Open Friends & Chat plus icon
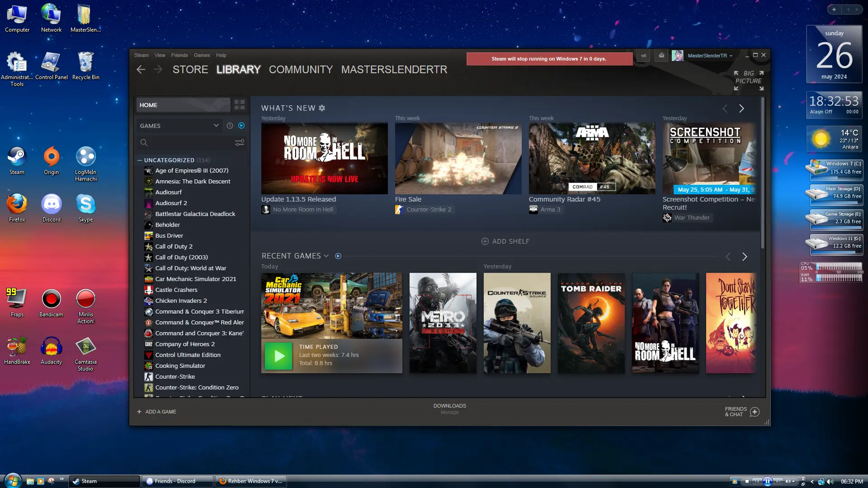 755,412
